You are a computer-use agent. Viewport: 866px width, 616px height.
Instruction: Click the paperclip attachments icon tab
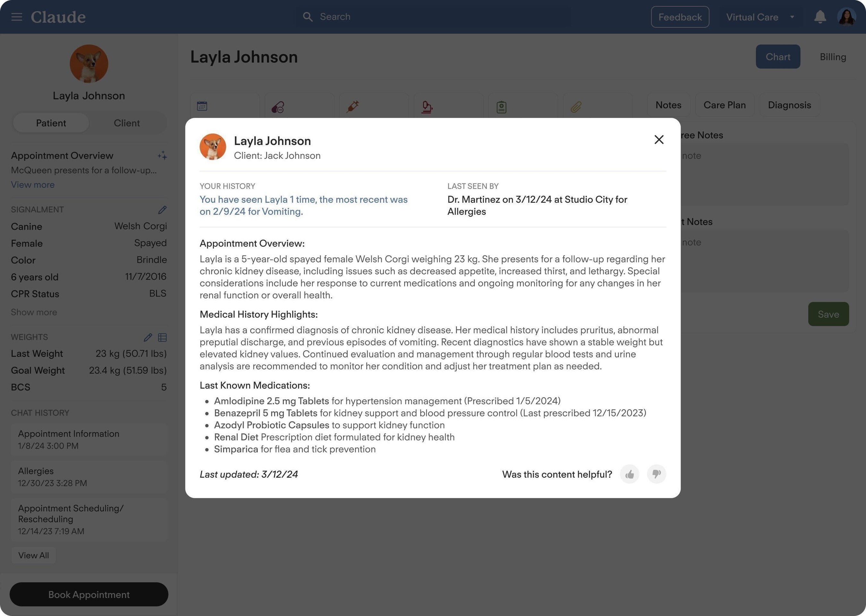click(x=576, y=107)
